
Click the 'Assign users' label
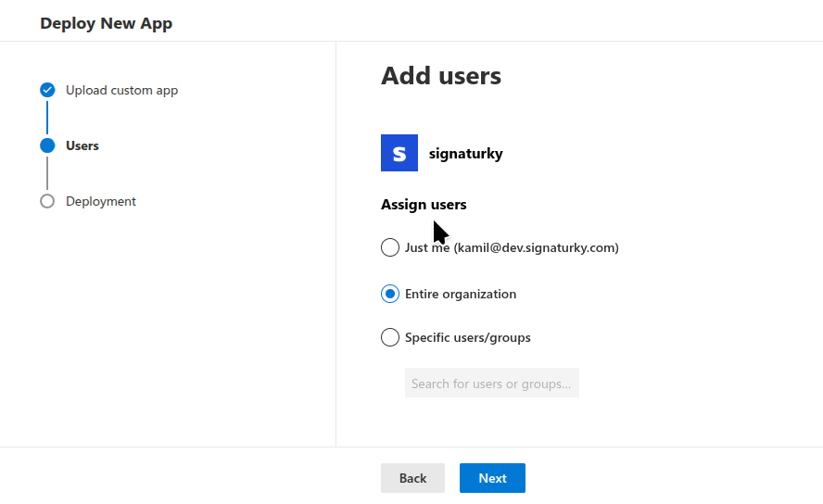coord(424,205)
